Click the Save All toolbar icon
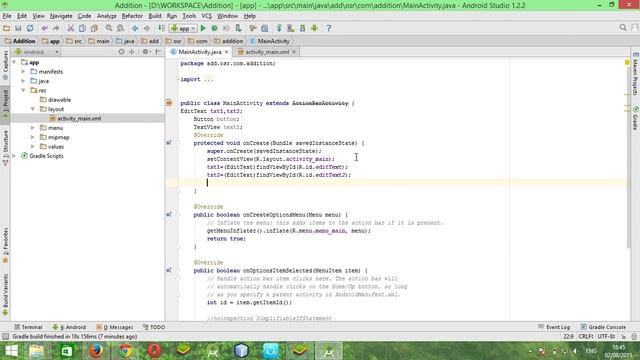The height and width of the screenshot is (360, 640). pos(18,28)
